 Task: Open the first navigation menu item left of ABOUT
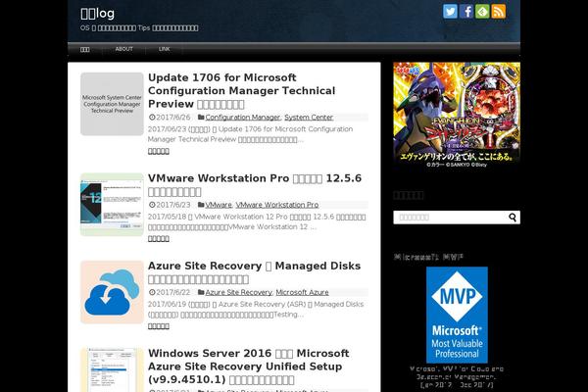point(84,49)
